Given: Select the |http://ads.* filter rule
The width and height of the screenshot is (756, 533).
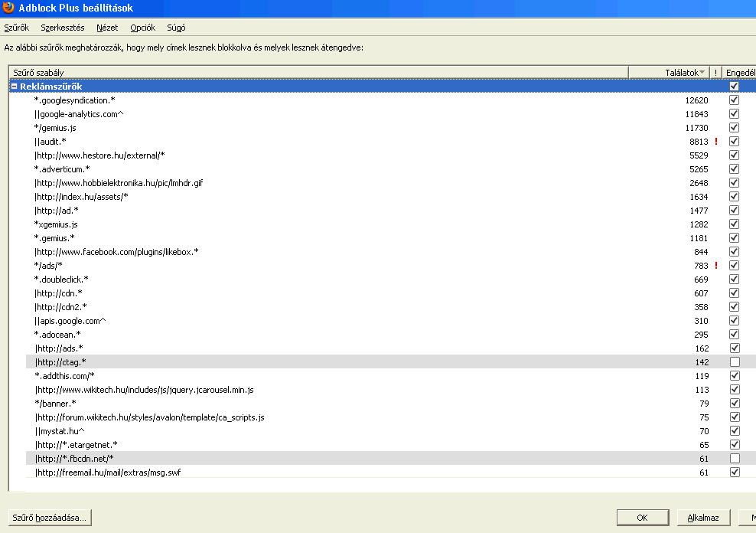Looking at the screenshot, I should (x=59, y=348).
